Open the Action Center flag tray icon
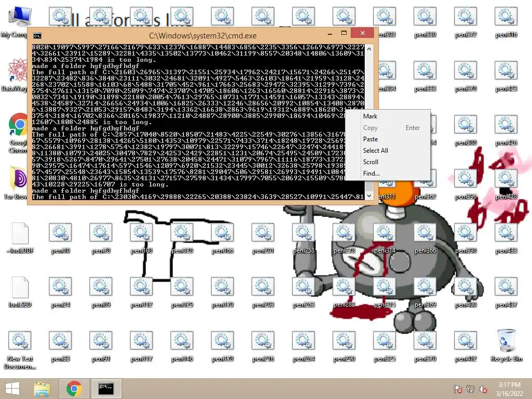This screenshot has height=399, width=532. pos(458,389)
